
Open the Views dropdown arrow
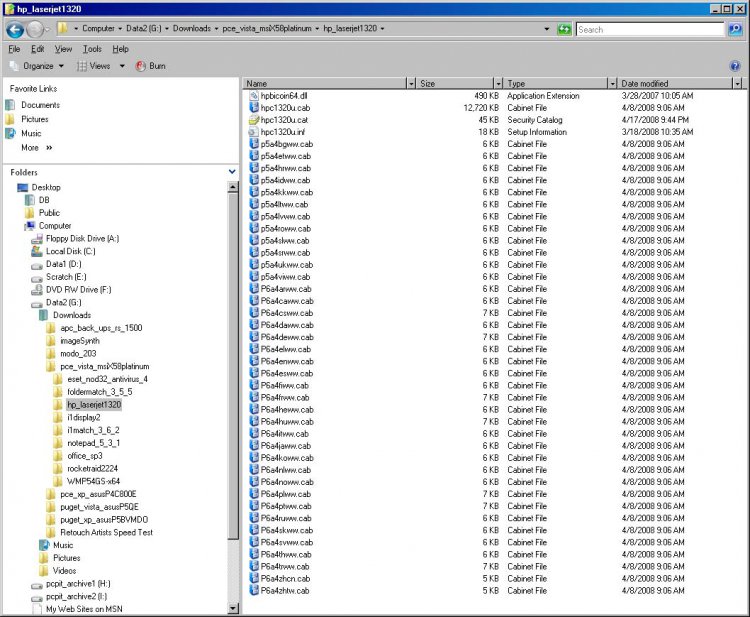click(122, 66)
